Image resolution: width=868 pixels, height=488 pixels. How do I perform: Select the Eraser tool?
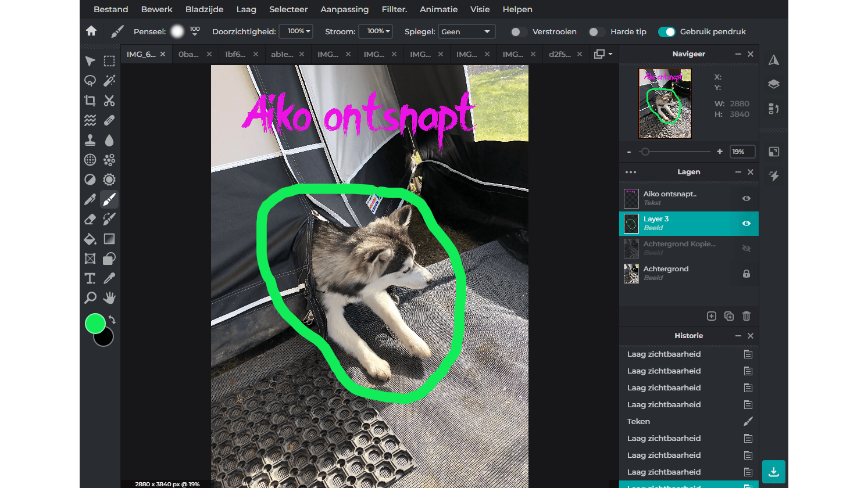(x=90, y=219)
